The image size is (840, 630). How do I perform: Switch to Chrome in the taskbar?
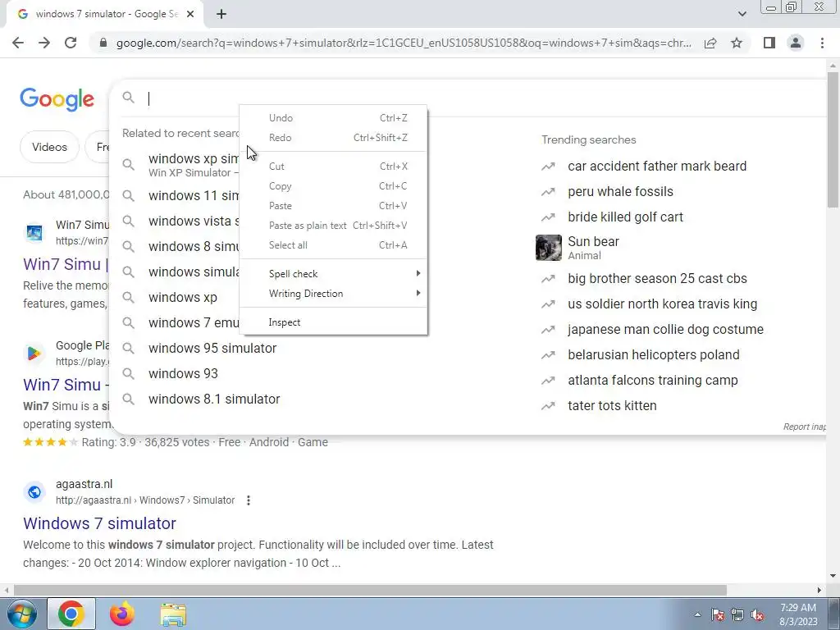(x=71, y=614)
